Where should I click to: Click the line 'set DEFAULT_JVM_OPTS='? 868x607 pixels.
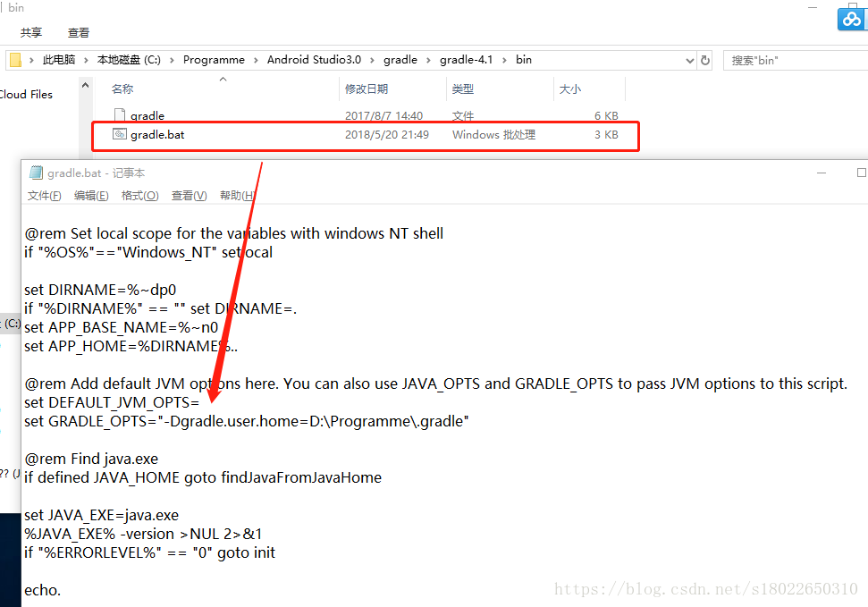(x=112, y=402)
